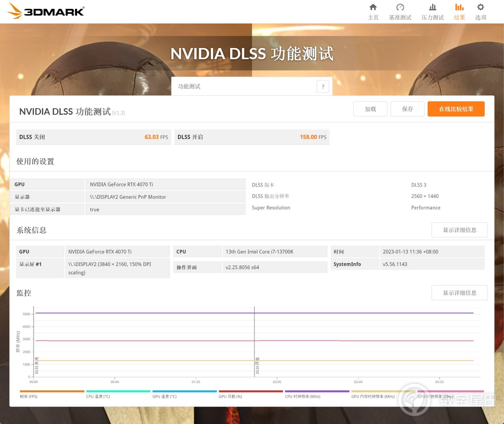Click the 3840 × 2160 display info cell

pos(118,268)
